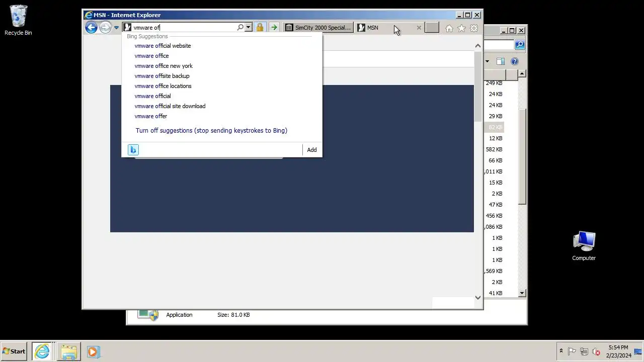
Task: Click the IE vertical scrollbar thumb
Action: [478, 86]
